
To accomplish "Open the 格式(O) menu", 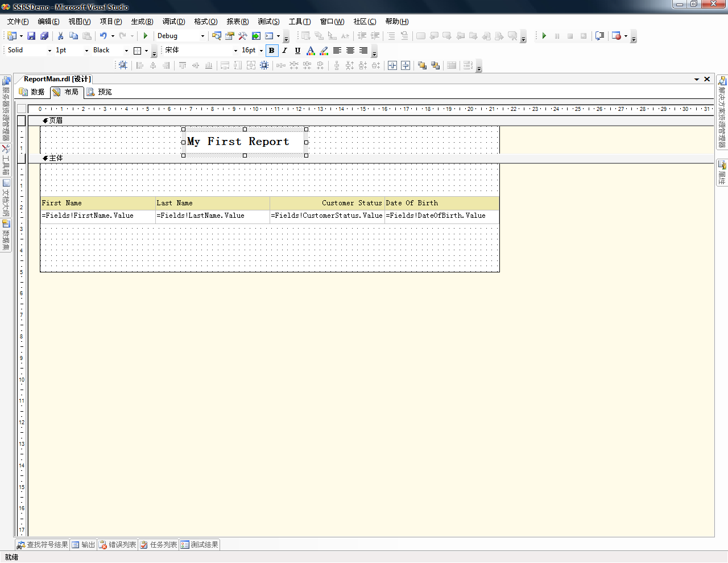I will (x=206, y=22).
